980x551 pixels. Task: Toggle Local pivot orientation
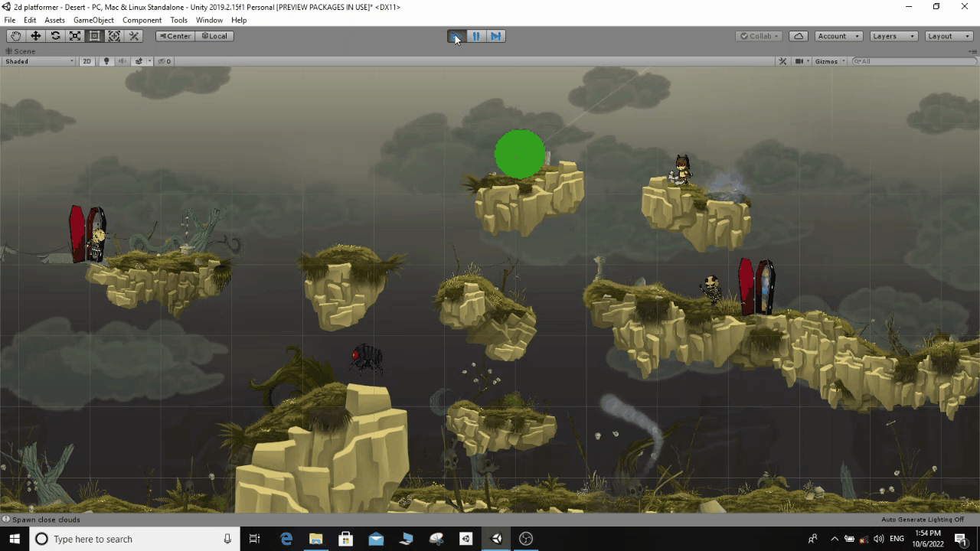pyautogui.click(x=214, y=36)
